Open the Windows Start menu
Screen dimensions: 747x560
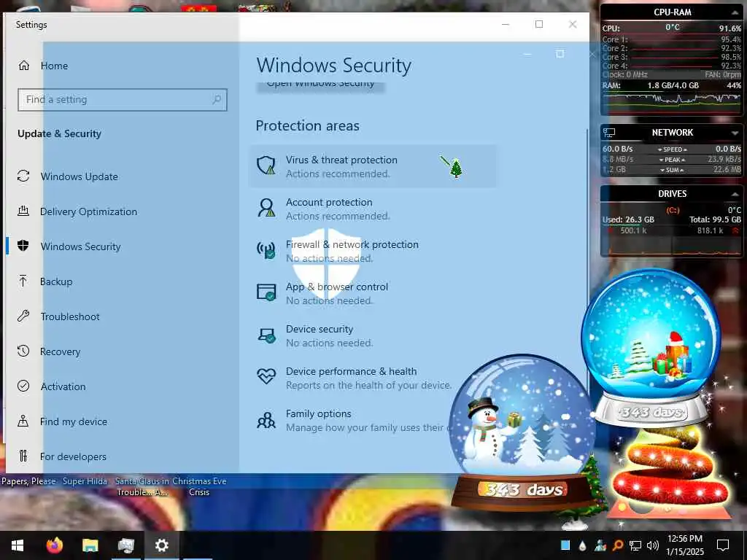[x=18, y=545]
